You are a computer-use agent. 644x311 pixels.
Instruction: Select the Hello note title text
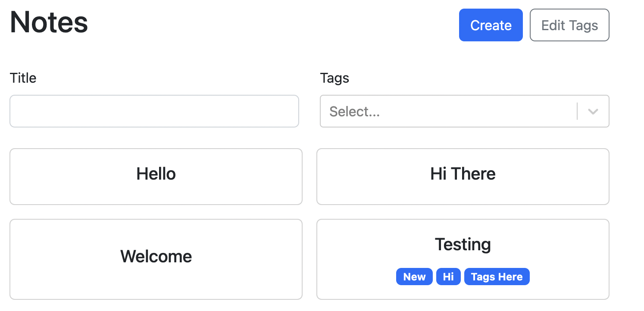156,174
